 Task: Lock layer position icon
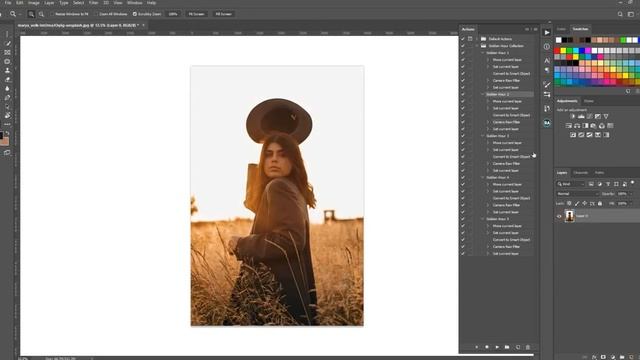coord(584,203)
